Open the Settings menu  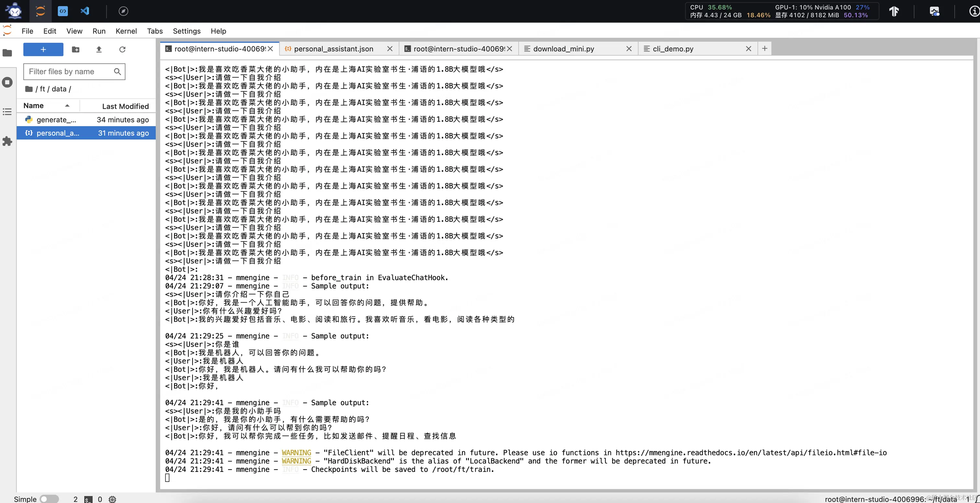coord(186,31)
